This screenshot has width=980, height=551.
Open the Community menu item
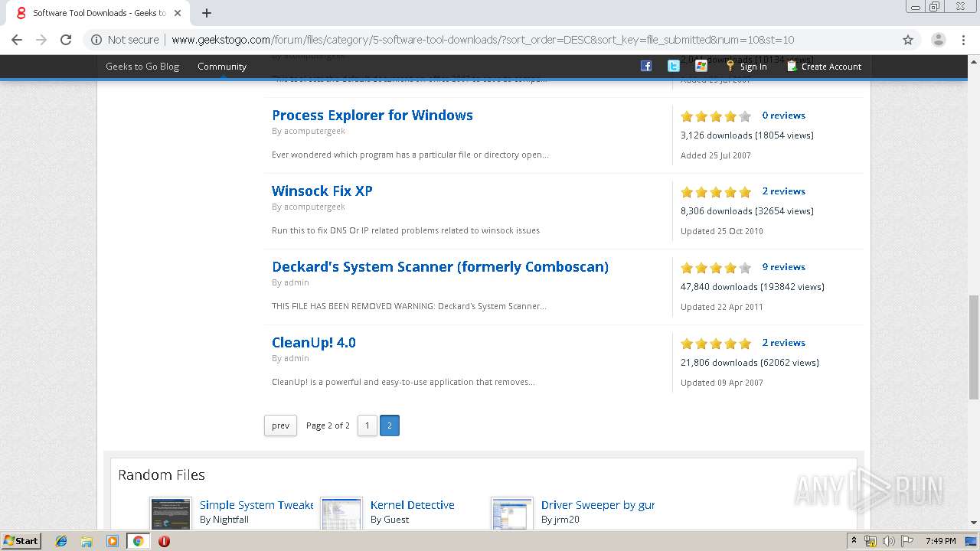[222, 67]
